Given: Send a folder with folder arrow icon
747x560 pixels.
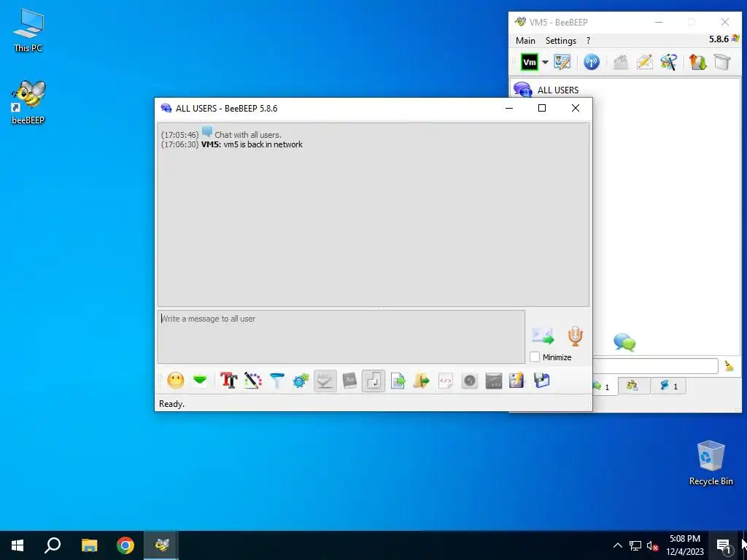Looking at the screenshot, I should click(x=421, y=381).
